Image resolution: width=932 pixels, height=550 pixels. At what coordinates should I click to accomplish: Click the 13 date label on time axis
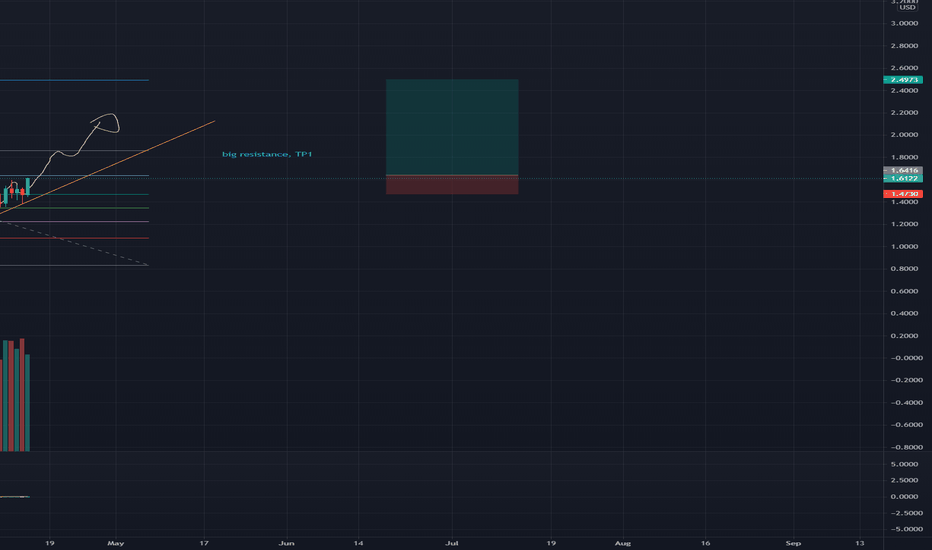(859, 543)
